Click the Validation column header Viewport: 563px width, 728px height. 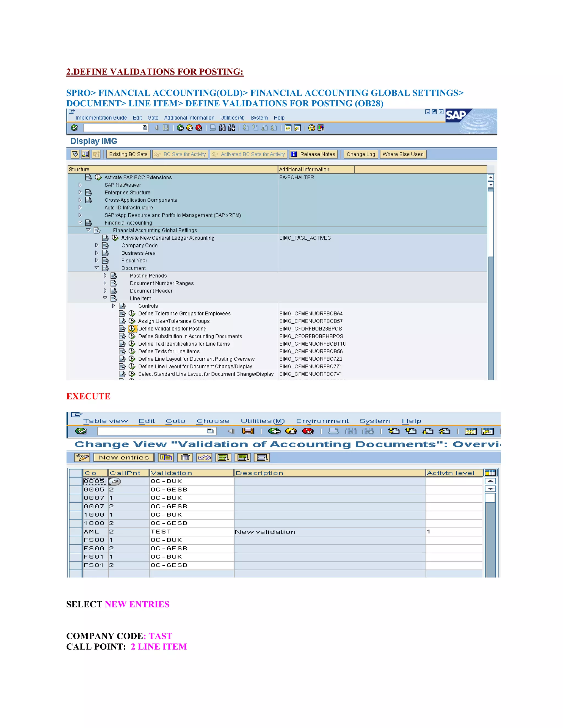pos(192,473)
